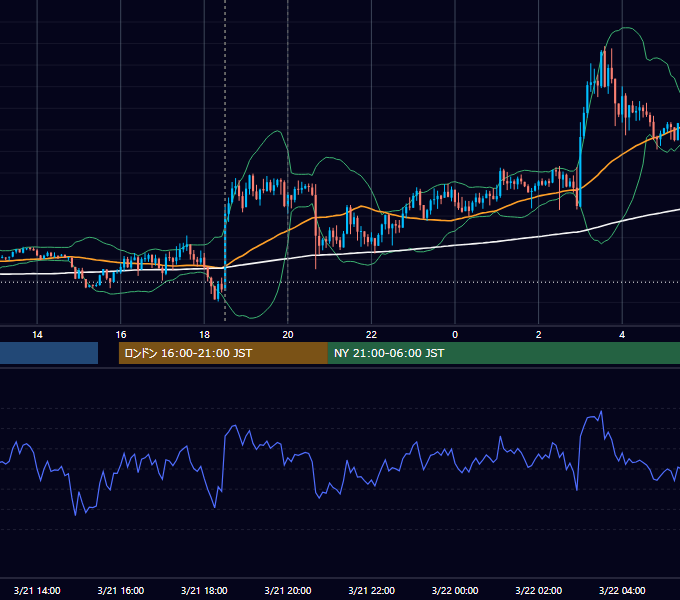680x600 pixels.
Task: Click hour label 4 on chart axis
Action: pyautogui.click(x=622, y=335)
